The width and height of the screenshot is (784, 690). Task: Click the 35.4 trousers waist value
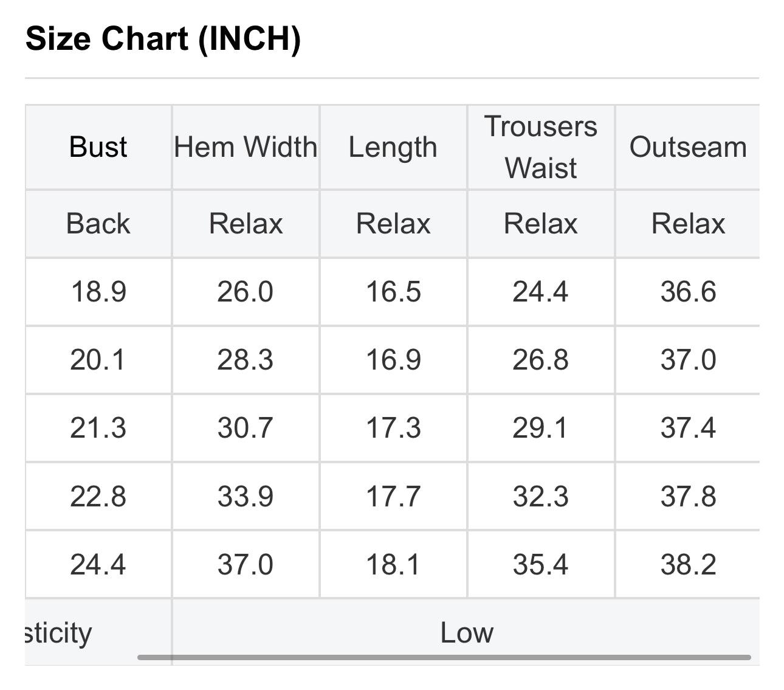(541, 565)
